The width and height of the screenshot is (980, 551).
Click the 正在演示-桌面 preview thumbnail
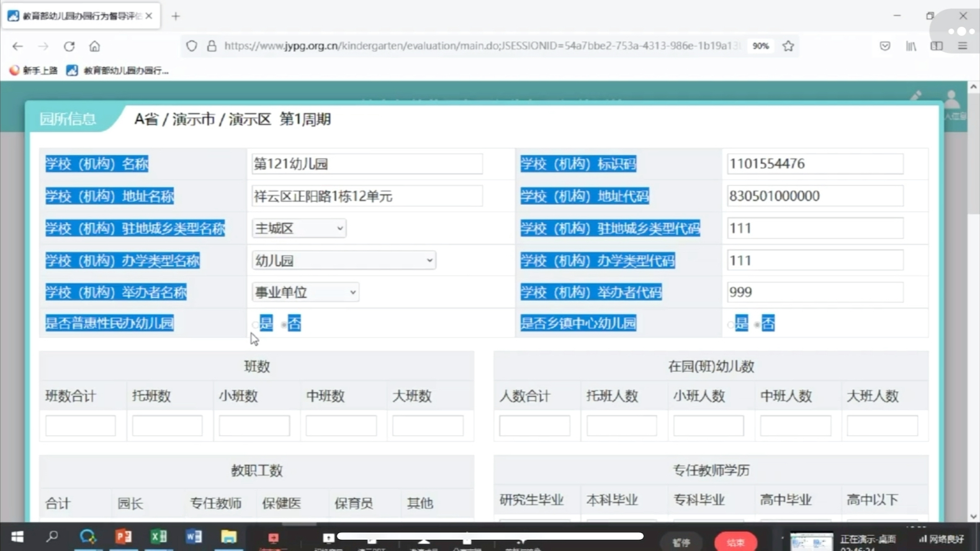(811, 542)
